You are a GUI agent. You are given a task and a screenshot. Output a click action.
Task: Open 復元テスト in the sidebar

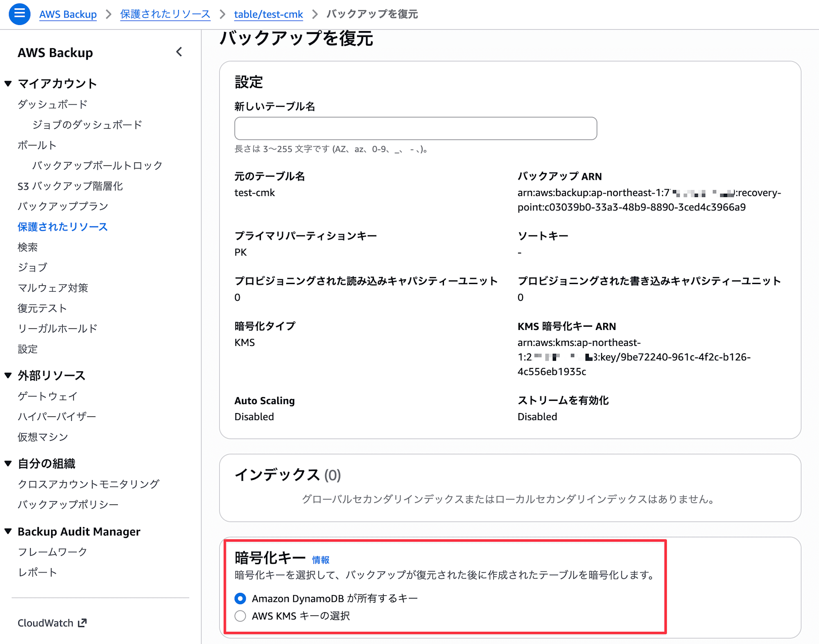click(42, 308)
